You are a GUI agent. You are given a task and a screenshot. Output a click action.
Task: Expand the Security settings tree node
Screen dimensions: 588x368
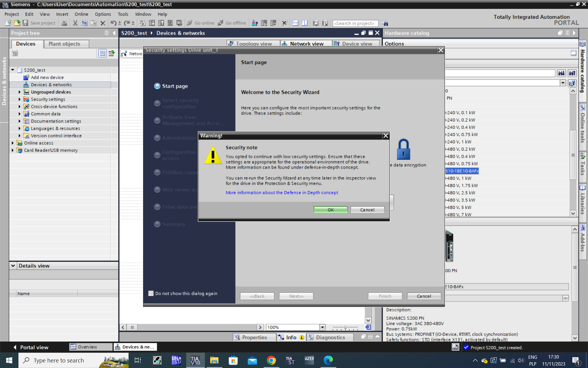pyautogui.click(x=20, y=99)
